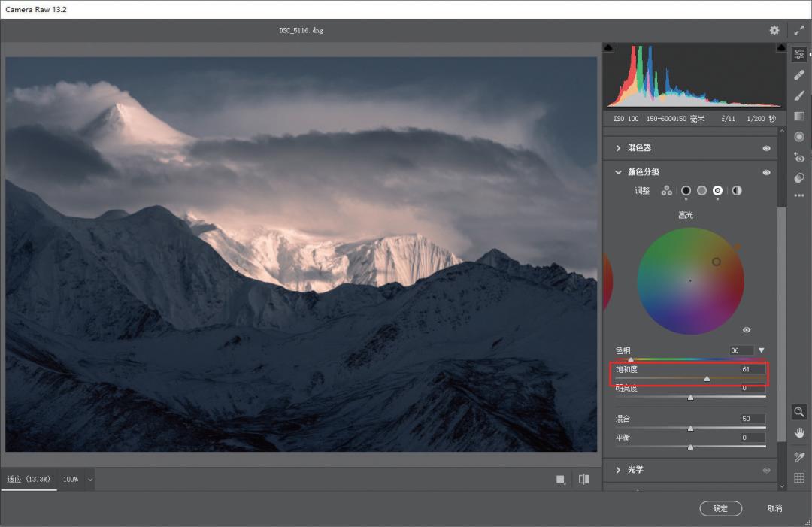Collapse the 颜色分级 panel
812x527 pixels.
coord(619,172)
